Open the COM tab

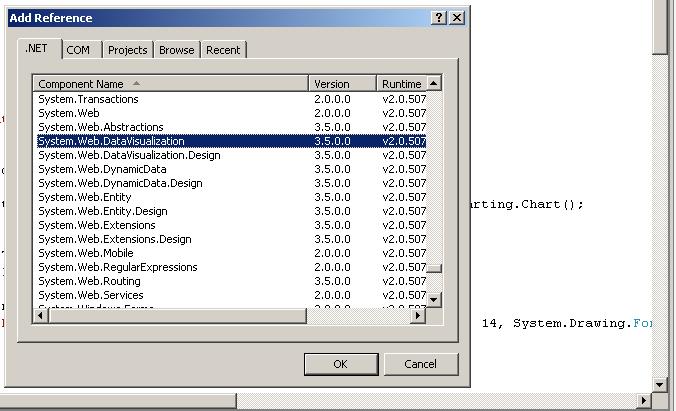point(82,50)
